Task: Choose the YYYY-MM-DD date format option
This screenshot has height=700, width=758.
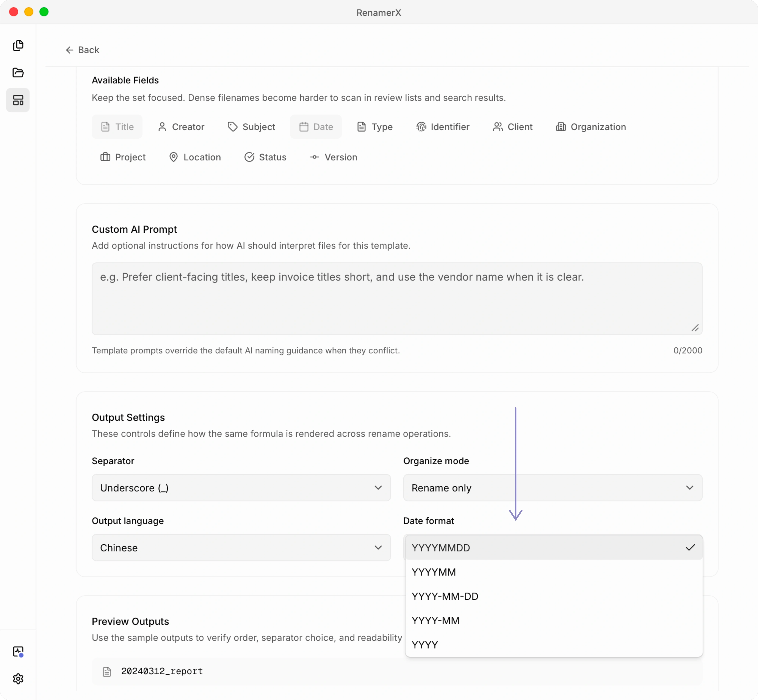Action: click(554, 596)
